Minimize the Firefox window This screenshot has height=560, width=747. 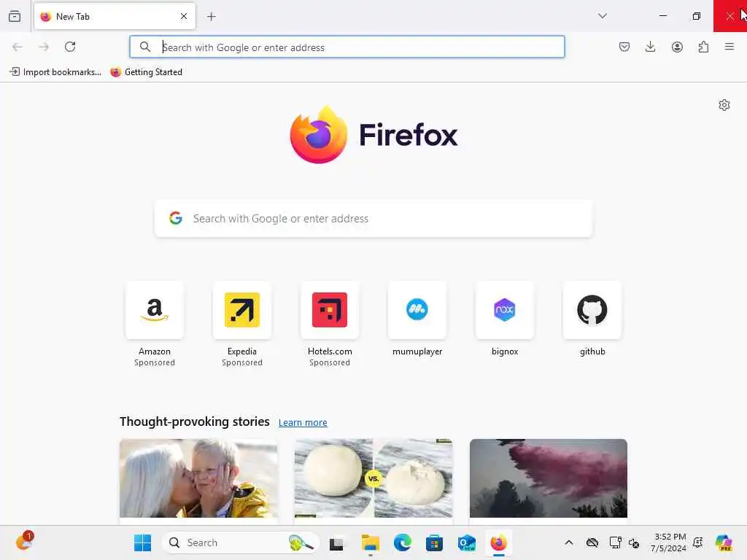[x=662, y=16]
